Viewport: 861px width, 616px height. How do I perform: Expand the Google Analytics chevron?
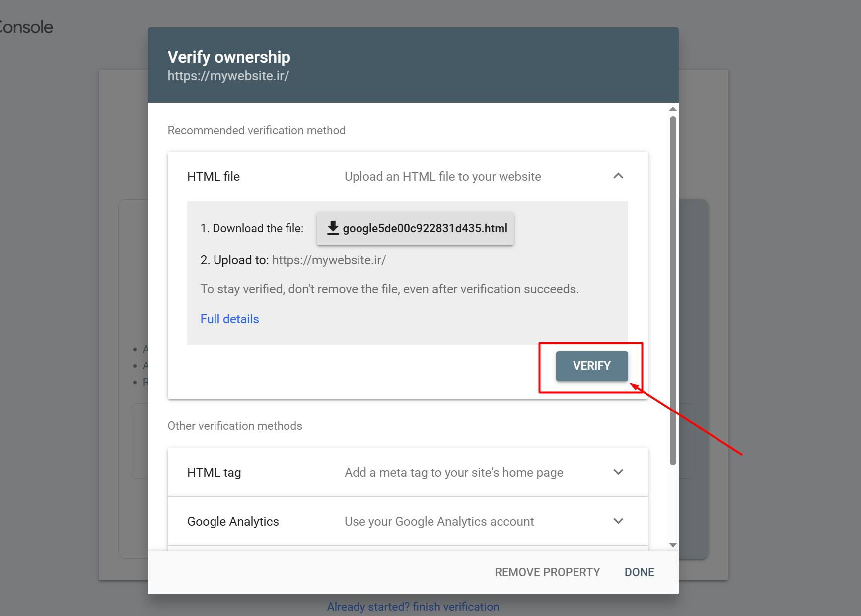(x=618, y=521)
